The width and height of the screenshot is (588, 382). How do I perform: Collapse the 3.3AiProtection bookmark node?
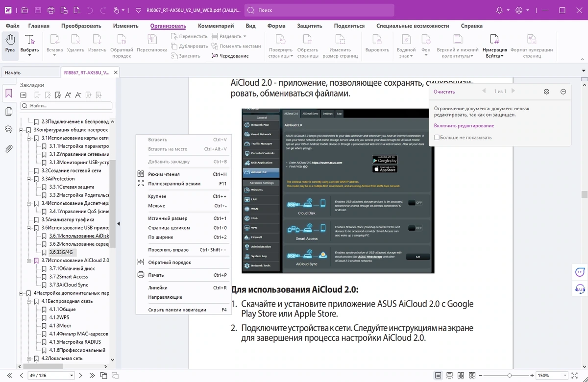tap(30, 179)
